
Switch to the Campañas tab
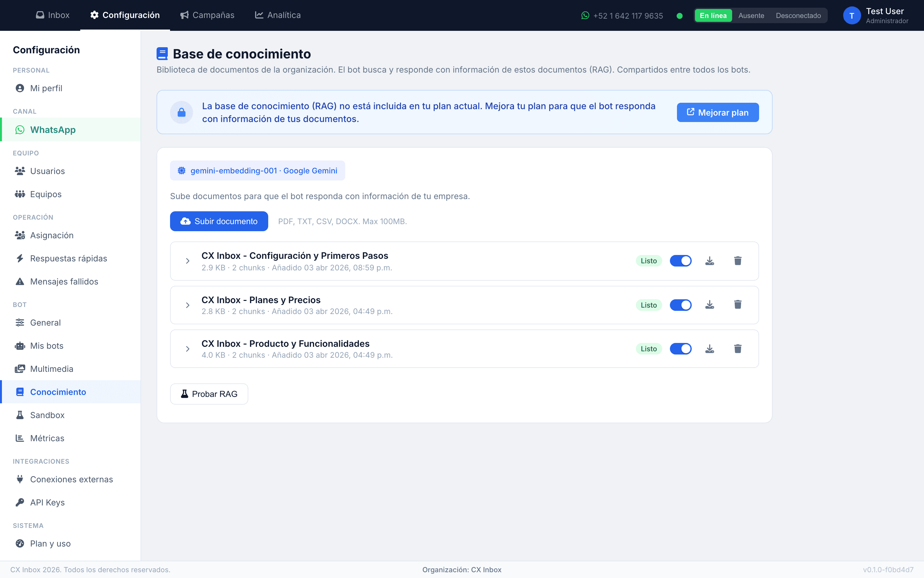tap(207, 15)
